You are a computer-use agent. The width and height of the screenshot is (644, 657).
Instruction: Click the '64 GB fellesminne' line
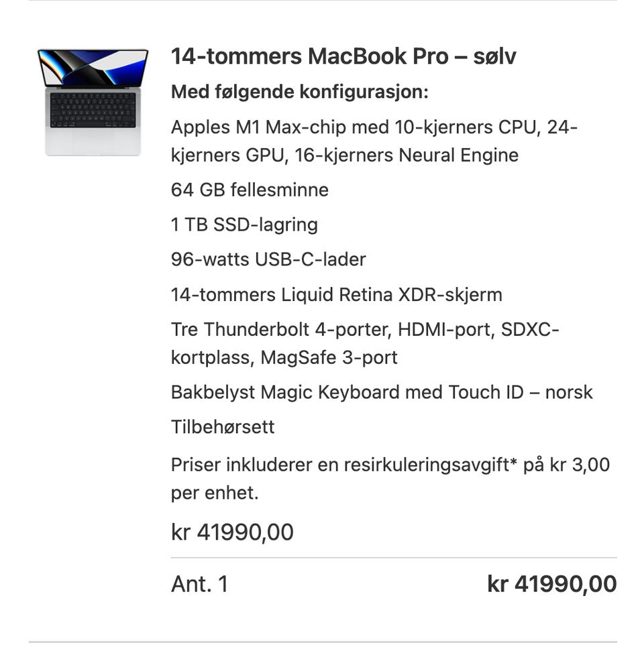tap(250, 190)
